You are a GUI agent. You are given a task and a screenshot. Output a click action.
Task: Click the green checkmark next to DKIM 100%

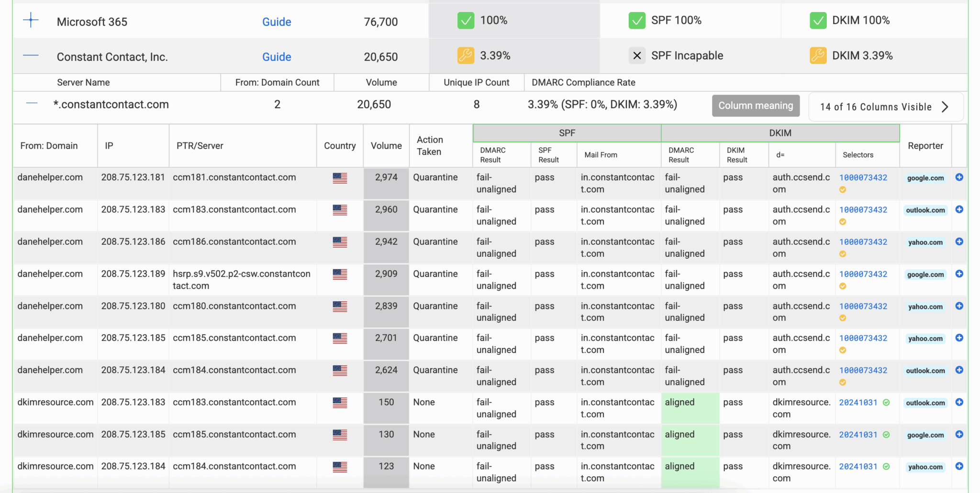(x=818, y=21)
